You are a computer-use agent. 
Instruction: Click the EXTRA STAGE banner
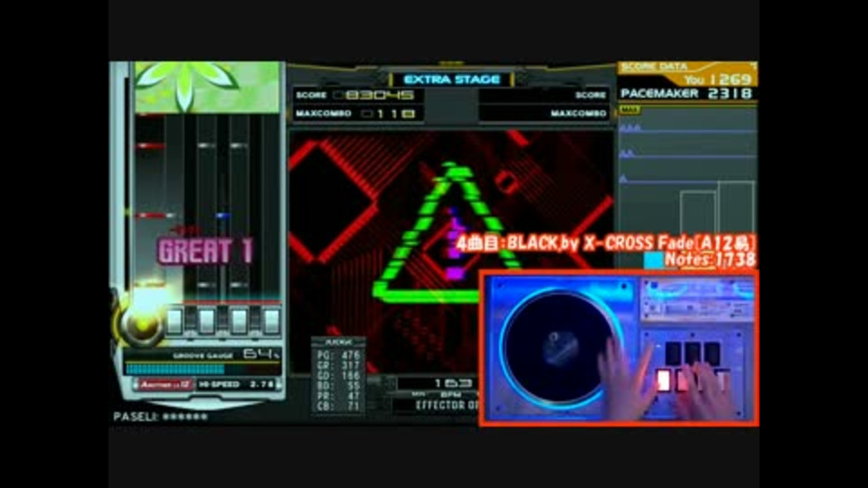[x=452, y=80]
